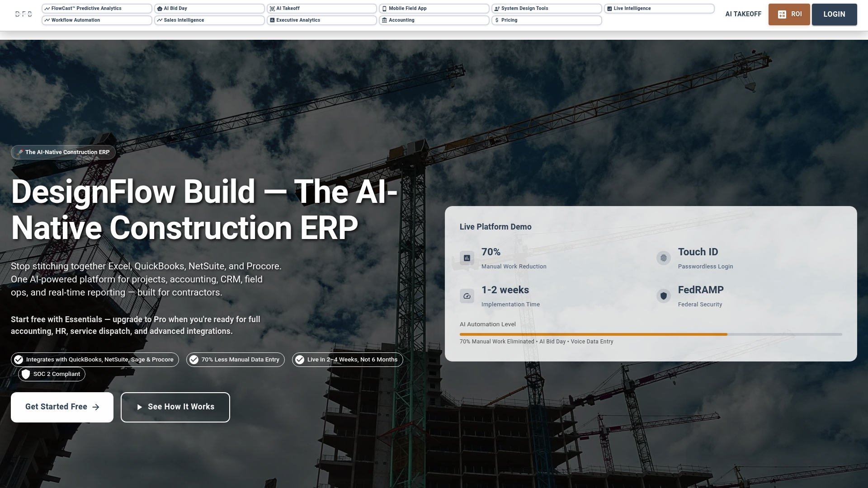Click FedRAMP Federal Security stat
Viewport: 868px width, 488px height.
701,296
